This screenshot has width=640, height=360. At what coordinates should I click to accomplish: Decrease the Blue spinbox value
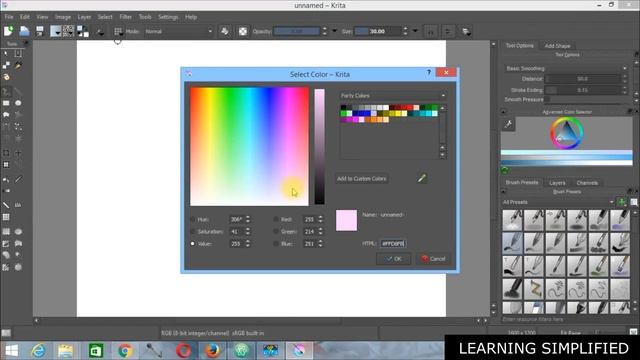[320, 246]
